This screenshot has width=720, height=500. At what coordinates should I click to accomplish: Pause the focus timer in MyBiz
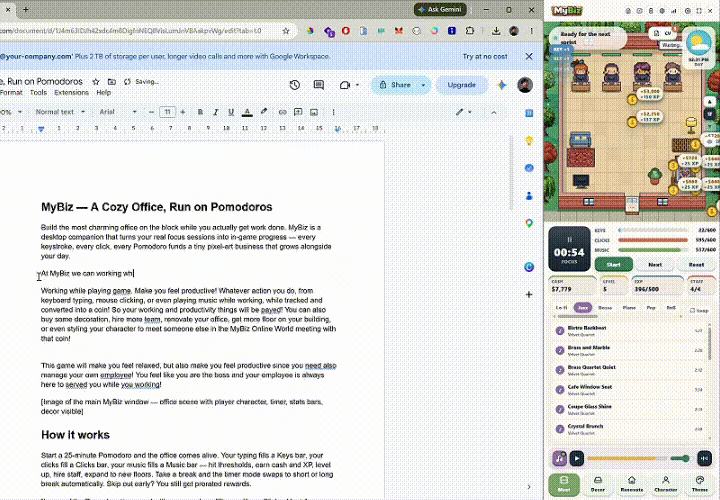[569, 240]
